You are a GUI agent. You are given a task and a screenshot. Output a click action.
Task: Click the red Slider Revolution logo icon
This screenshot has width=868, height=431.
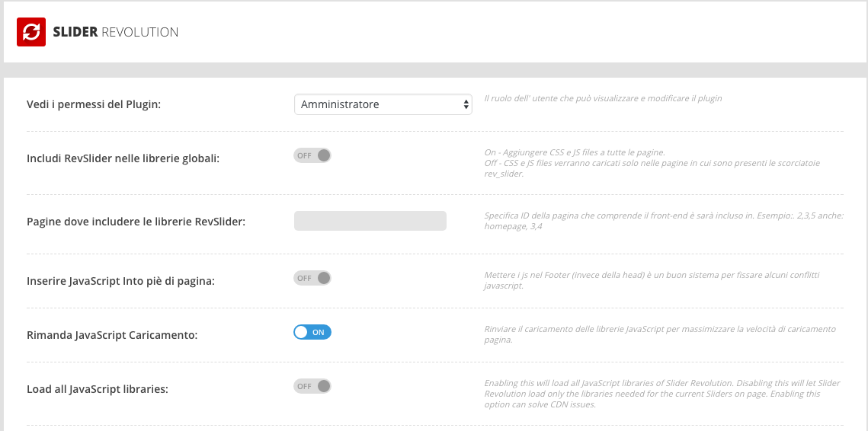coord(31,32)
